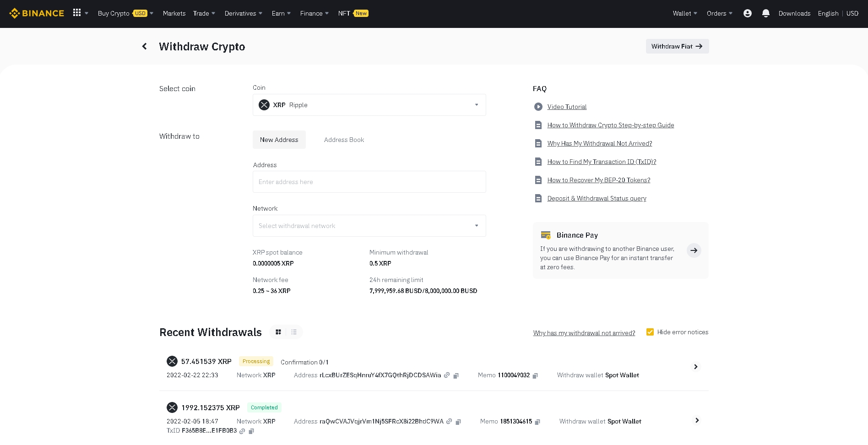This screenshot has height=445, width=868.
Task: Click the '0.25 ~ 36 XRP' network fee value
Action: click(x=271, y=291)
